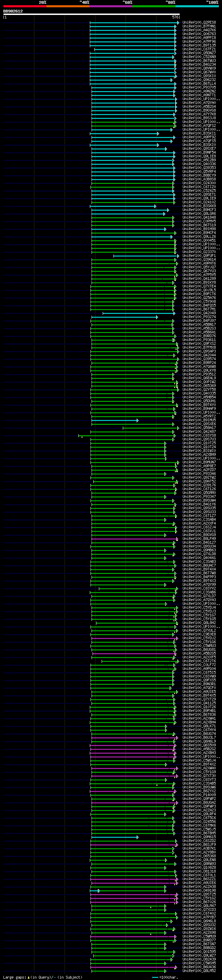Select label UniRef100_O24300
Screen dimensions: 222x980
click(x=199, y=183)
